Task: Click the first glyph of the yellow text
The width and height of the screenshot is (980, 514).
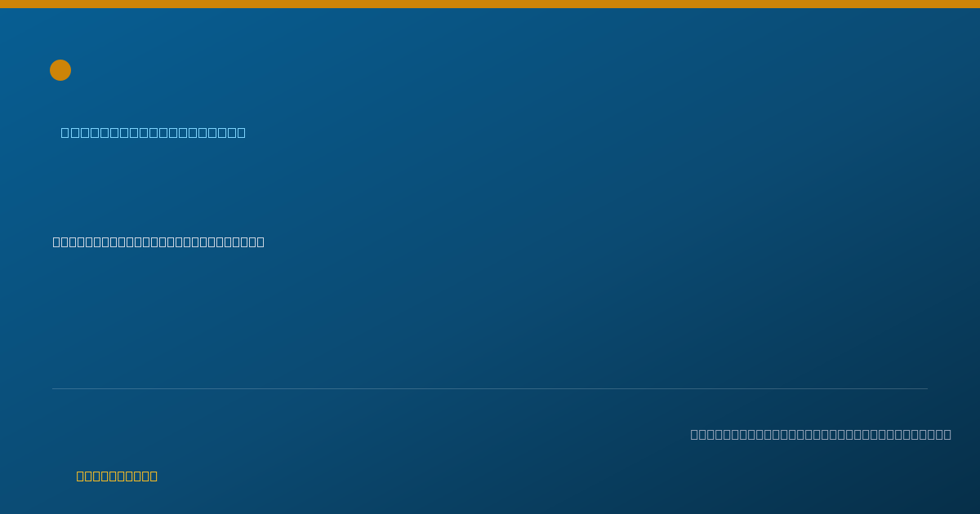Action: click(80, 476)
